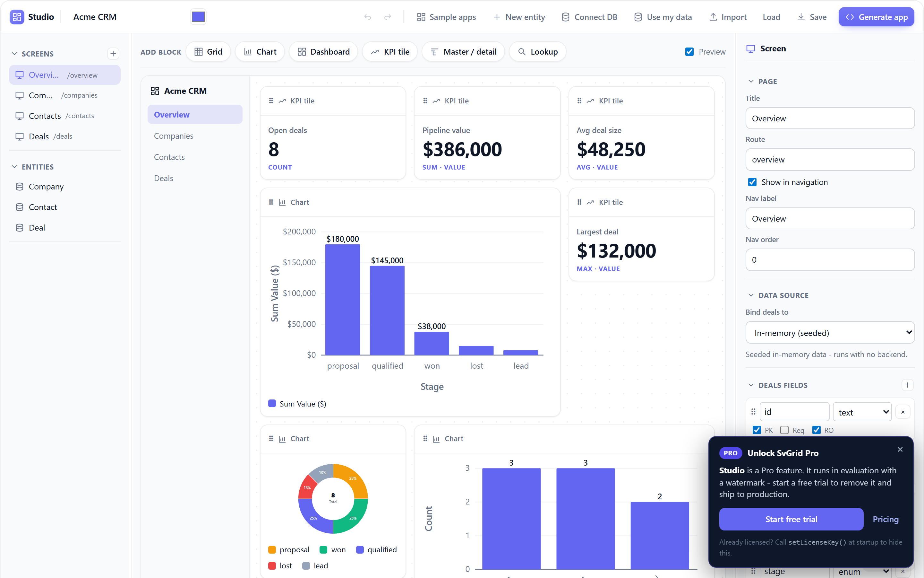
Task: Add a Grid block
Action: [x=208, y=52]
